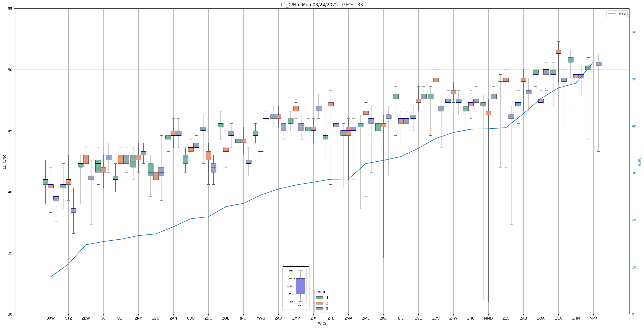The image size is (644, 328).
Task: Click the BRW x-axis tick label
Action: coord(50,318)
